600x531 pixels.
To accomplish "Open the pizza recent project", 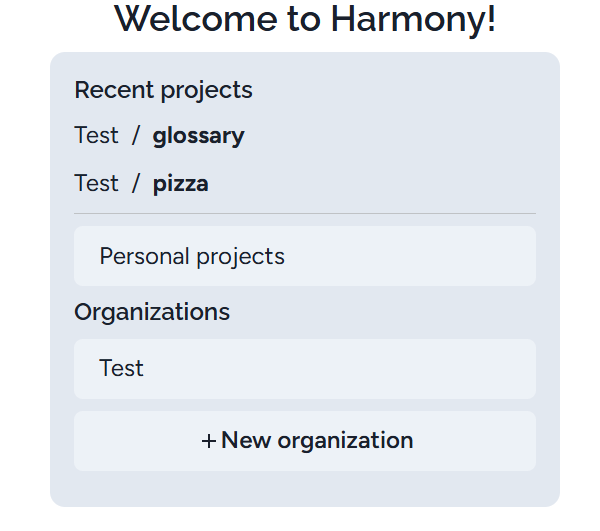I will tap(180, 184).
